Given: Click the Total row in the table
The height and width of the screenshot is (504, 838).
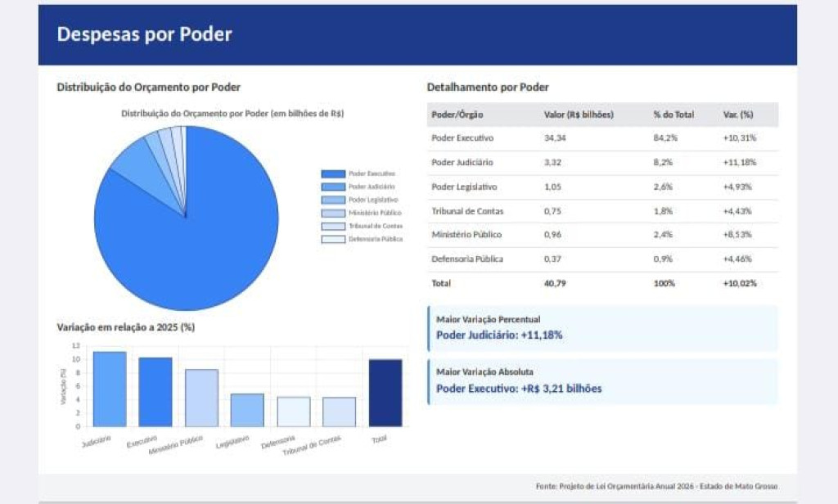Looking at the screenshot, I should (602, 283).
